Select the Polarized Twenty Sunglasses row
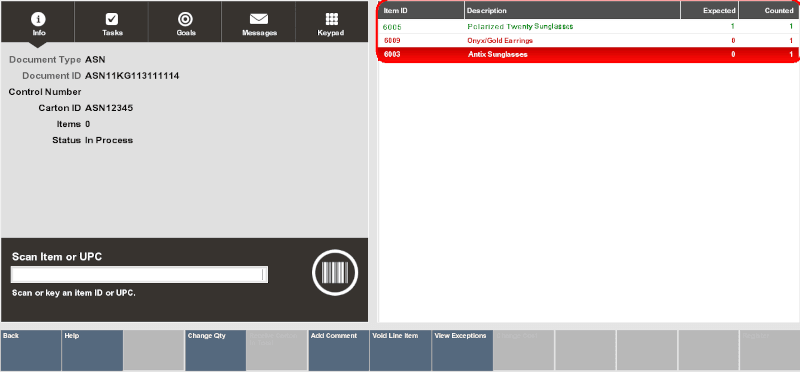 589,27
